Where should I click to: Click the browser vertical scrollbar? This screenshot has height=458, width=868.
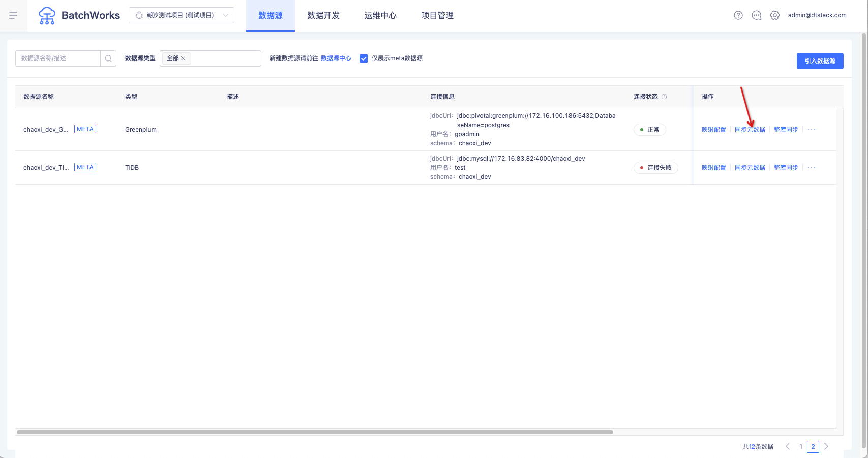click(863, 241)
